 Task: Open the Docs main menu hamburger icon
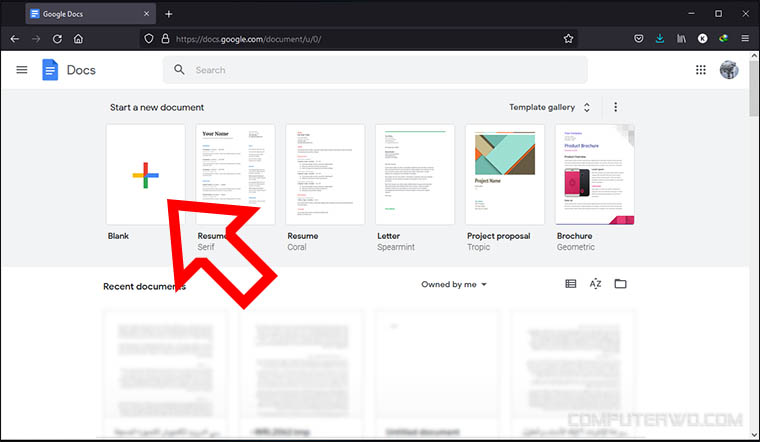(22, 70)
